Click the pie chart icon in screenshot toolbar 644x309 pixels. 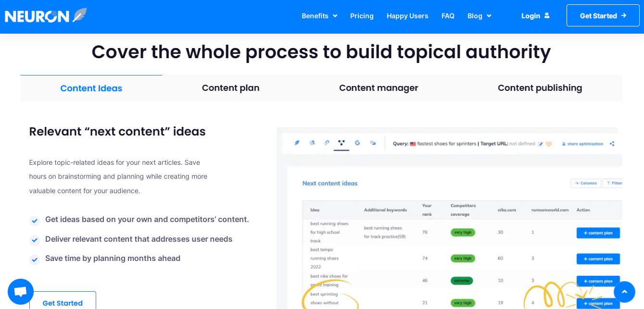[x=312, y=143]
